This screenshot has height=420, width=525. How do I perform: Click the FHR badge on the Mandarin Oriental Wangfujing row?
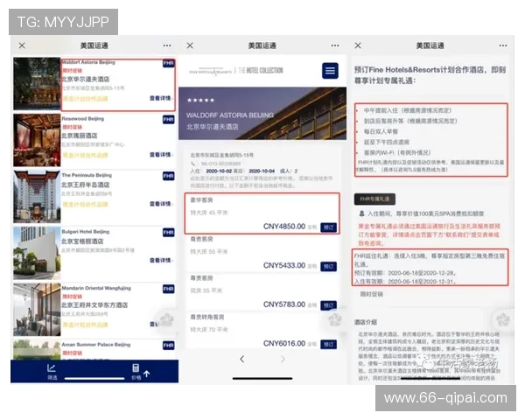click(168, 289)
